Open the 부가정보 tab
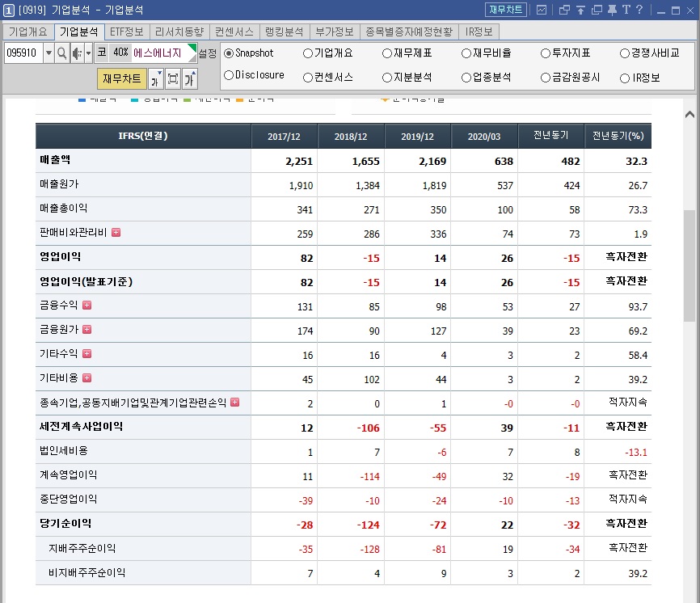This screenshot has width=700, height=603. [x=335, y=32]
